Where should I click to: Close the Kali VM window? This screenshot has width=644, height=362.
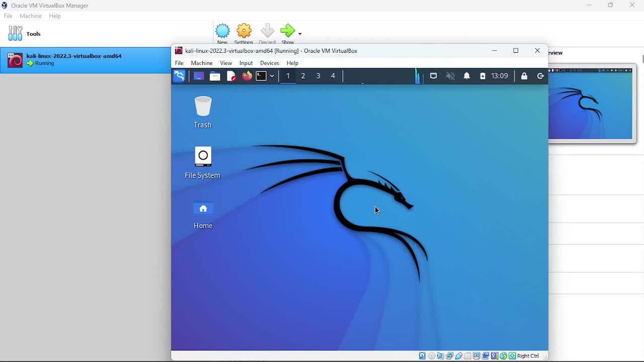pyautogui.click(x=537, y=51)
